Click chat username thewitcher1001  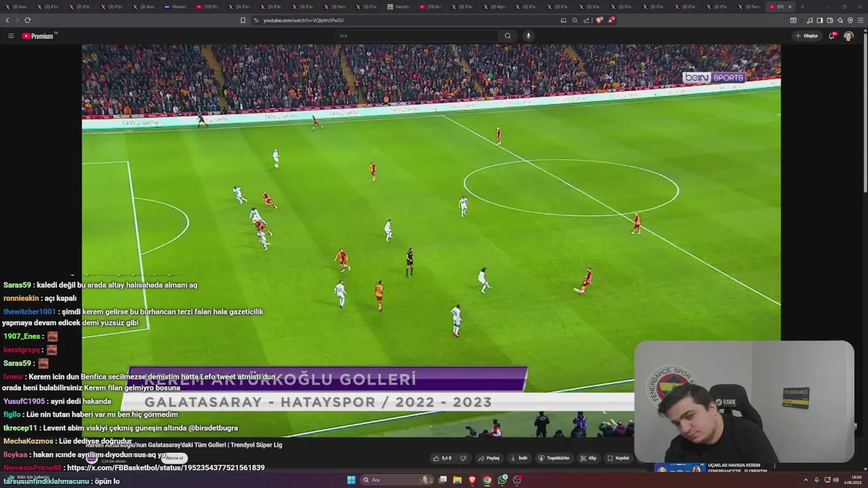pyautogui.click(x=29, y=312)
